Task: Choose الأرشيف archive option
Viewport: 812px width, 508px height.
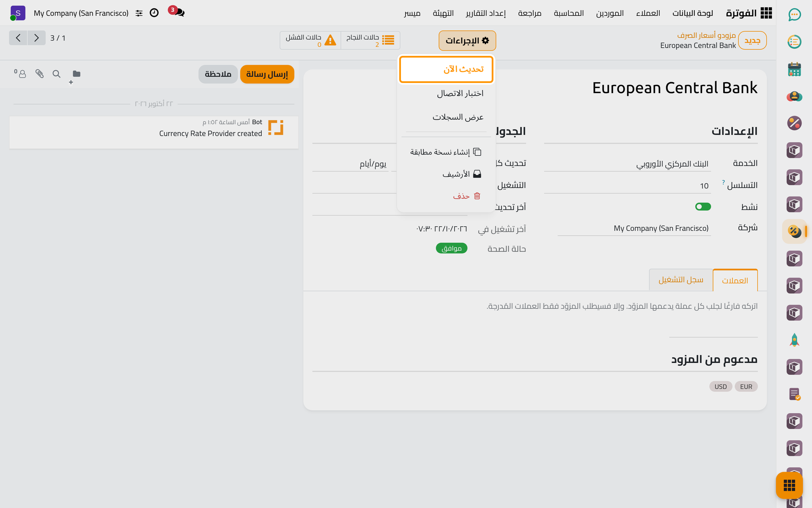Action: pos(446,174)
